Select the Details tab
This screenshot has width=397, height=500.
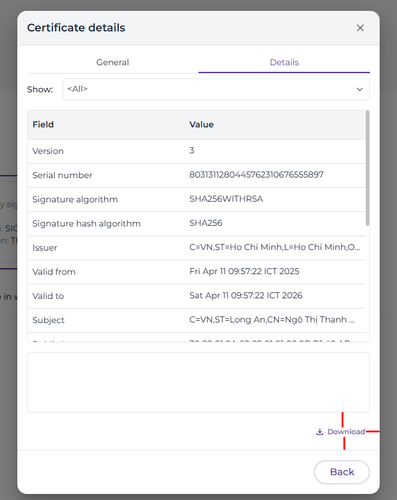click(284, 62)
